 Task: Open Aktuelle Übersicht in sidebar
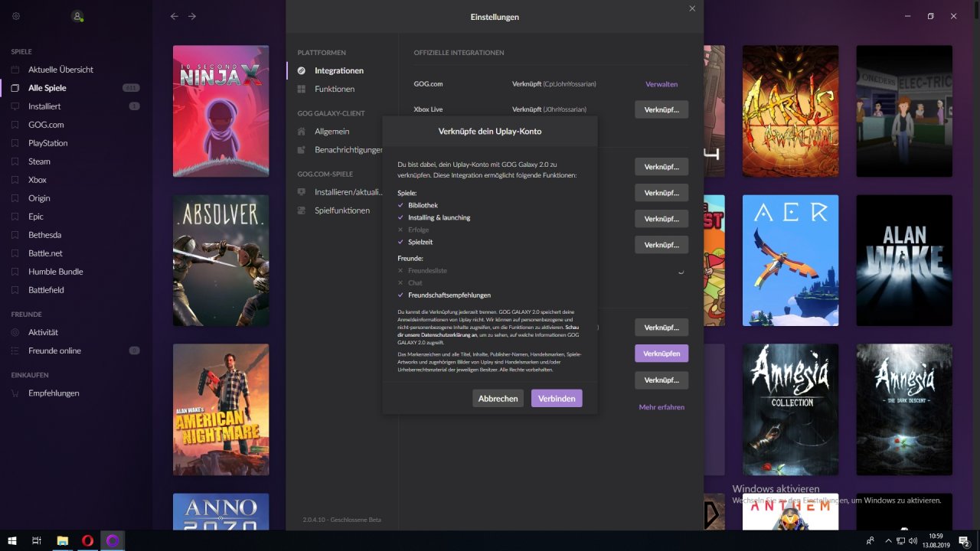[x=60, y=70]
